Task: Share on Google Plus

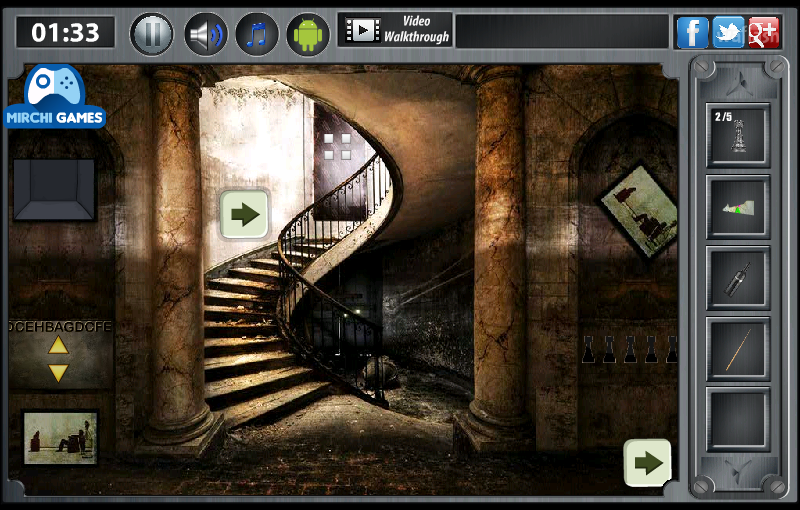Action: [764, 32]
